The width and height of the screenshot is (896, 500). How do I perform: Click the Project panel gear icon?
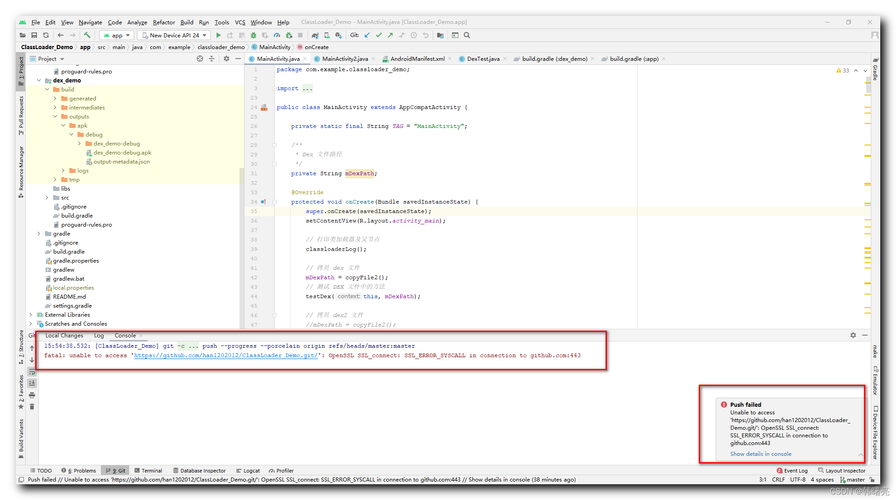[x=226, y=59]
